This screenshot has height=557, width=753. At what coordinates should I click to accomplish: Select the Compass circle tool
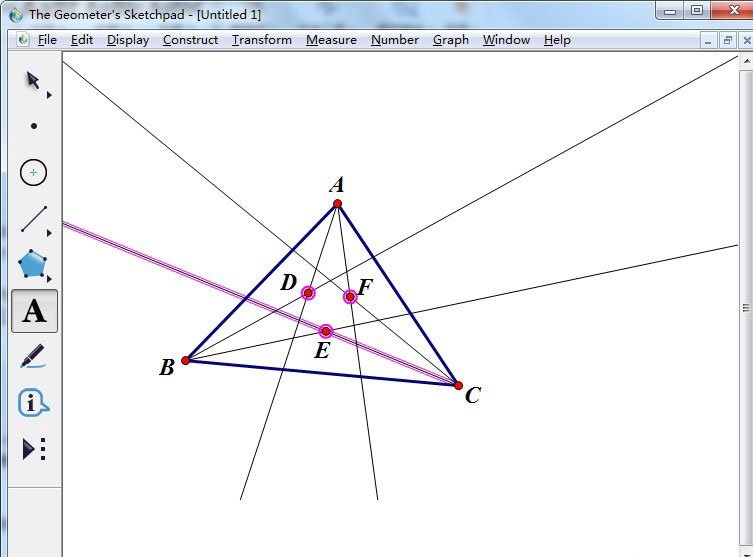coord(33,172)
